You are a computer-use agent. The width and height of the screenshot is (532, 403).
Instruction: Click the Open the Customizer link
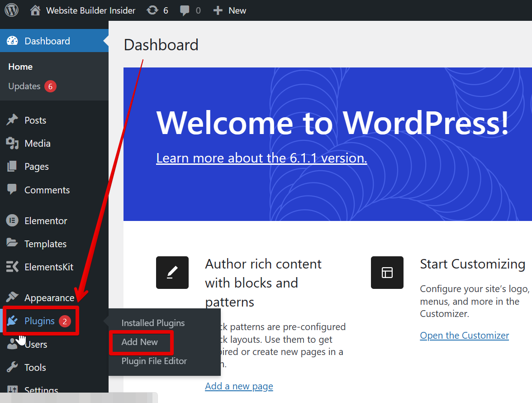click(464, 336)
